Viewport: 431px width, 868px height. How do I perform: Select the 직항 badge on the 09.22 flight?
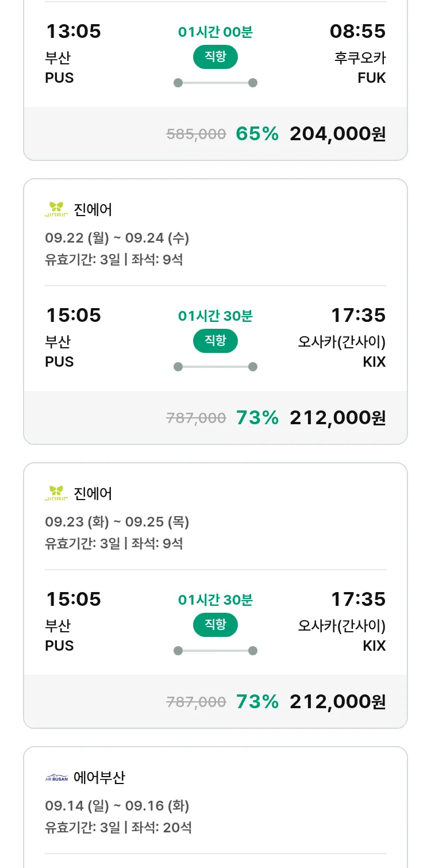[215, 341]
